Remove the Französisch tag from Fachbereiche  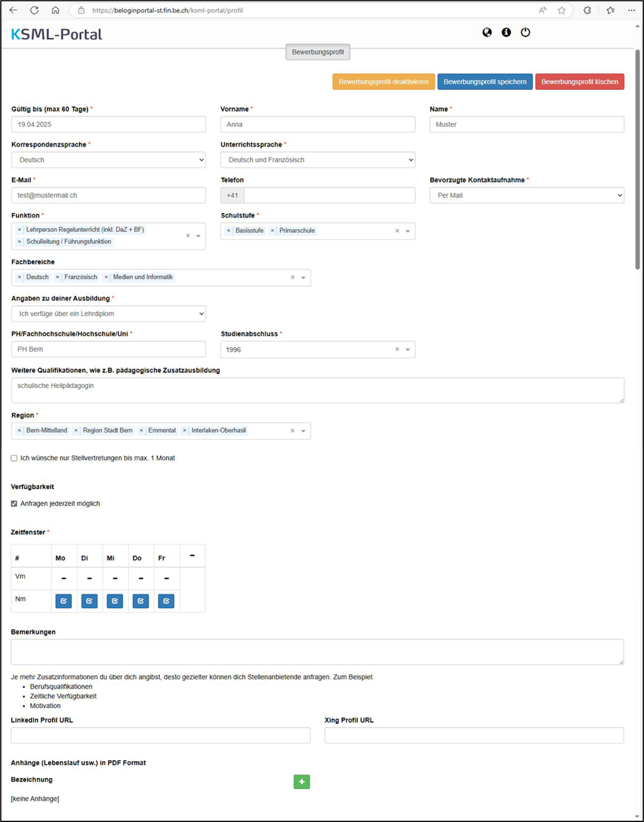[57, 277]
